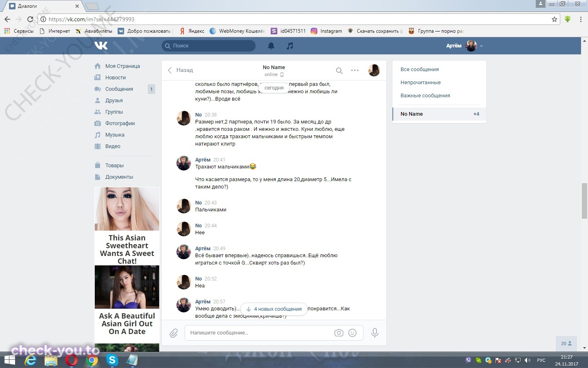
Task: Click green download extension icon
Action: [568, 19]
